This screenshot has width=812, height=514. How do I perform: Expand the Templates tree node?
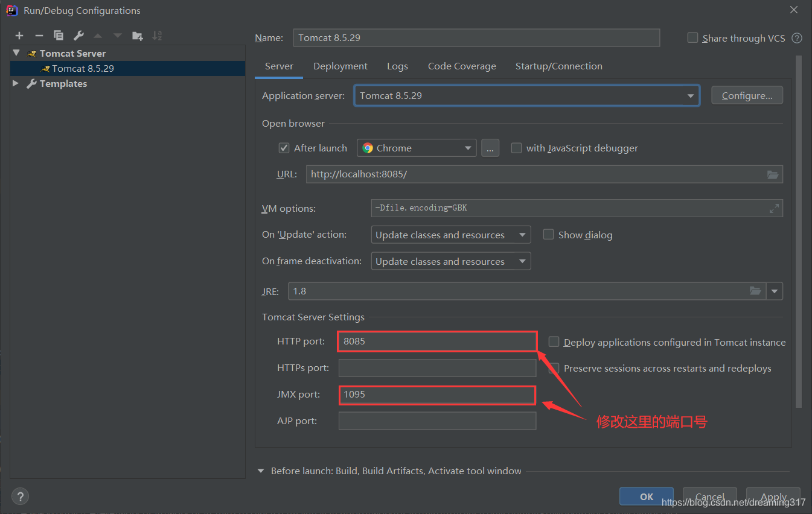tap(15, 83)
